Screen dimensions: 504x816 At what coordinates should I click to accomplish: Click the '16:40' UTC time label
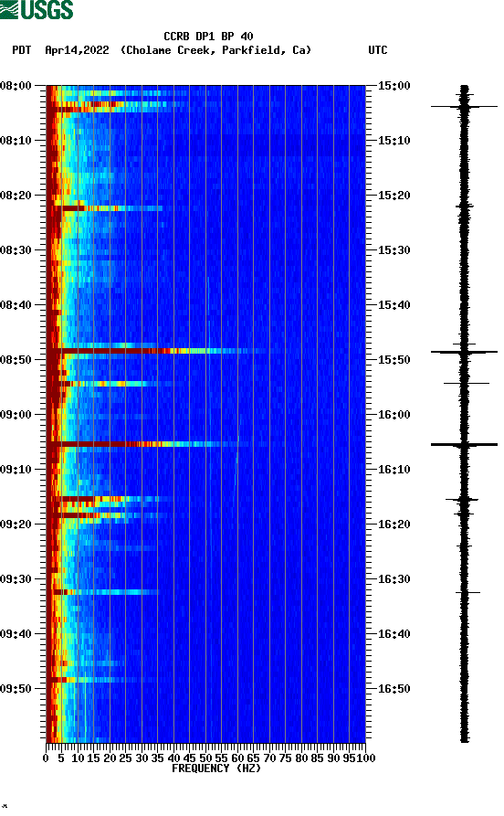pos(394,634)
